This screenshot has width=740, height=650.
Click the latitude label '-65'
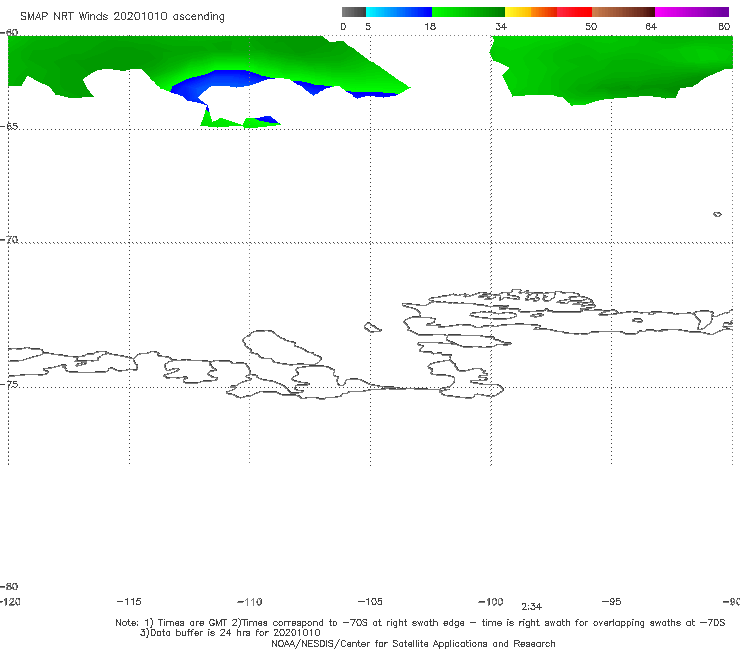[9, 126]
